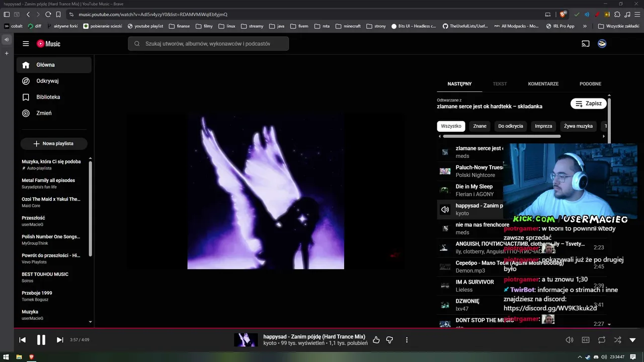Pause the playing song
This screenshot has height=362, width=644.
click(41, 340)
